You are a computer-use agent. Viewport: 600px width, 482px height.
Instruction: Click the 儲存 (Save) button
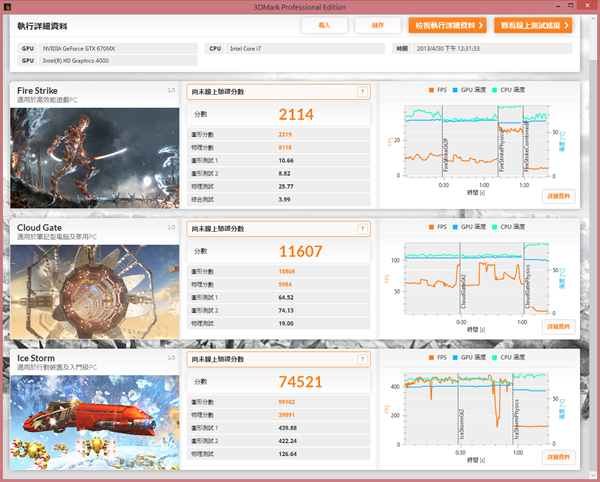coord(377,25)
